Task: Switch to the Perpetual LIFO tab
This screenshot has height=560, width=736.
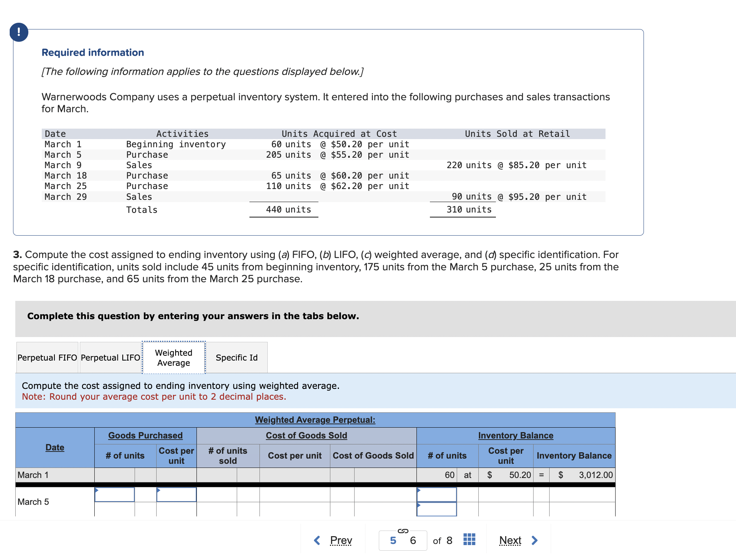Action: tap(110, 357)
